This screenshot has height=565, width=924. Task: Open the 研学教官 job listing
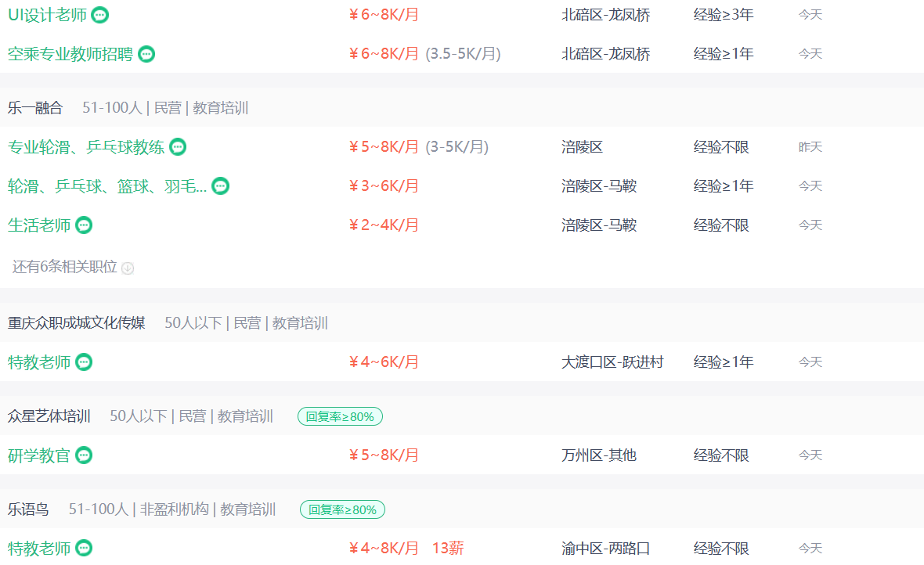tap(39, 455)
